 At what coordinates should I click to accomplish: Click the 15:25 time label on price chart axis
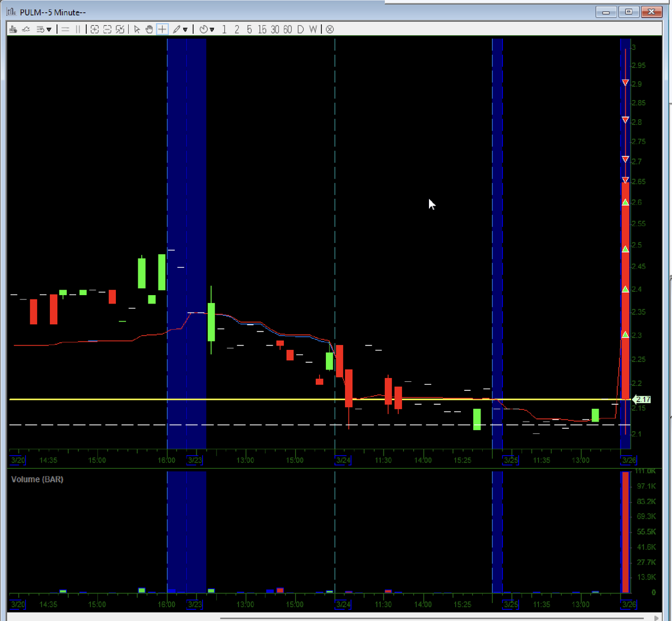463,460
